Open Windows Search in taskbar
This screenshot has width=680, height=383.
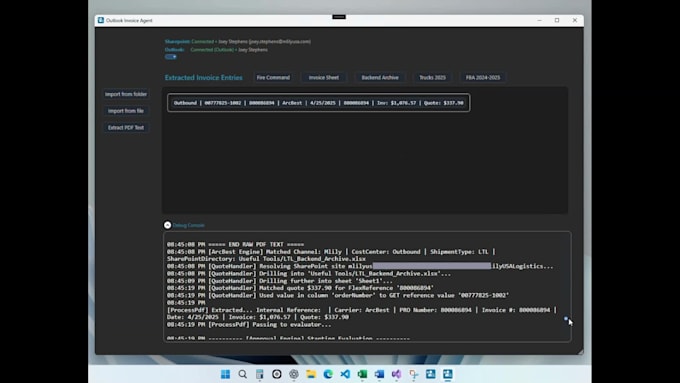coord(242,374)
